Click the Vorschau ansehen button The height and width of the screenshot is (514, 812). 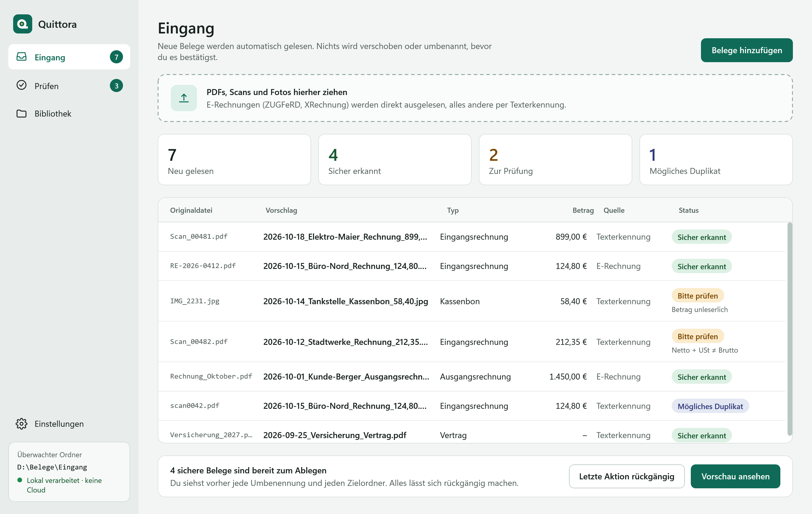pyautogui.click(x=735, y=476)
